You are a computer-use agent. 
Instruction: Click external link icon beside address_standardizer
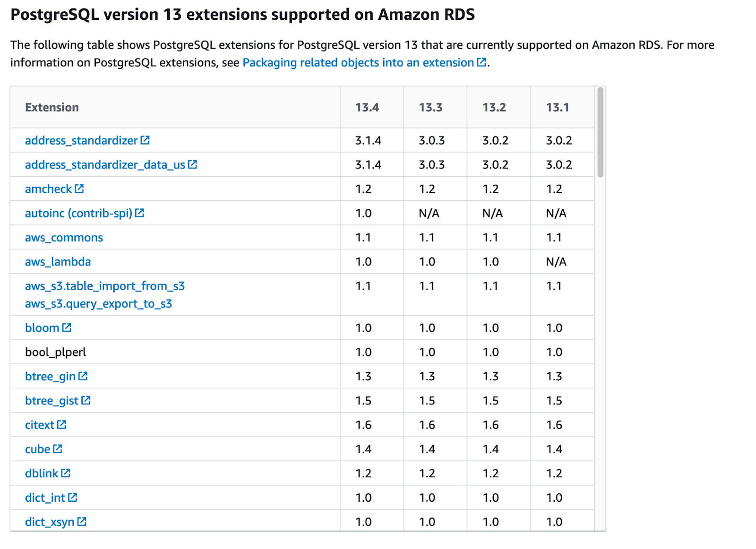pyautogui.click(x=145, y=140)
